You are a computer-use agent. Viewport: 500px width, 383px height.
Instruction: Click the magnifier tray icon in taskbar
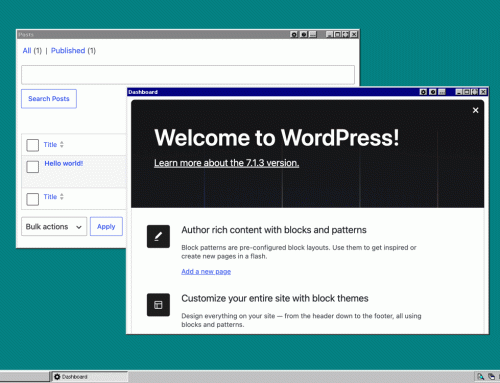click(x=480, y=377)
